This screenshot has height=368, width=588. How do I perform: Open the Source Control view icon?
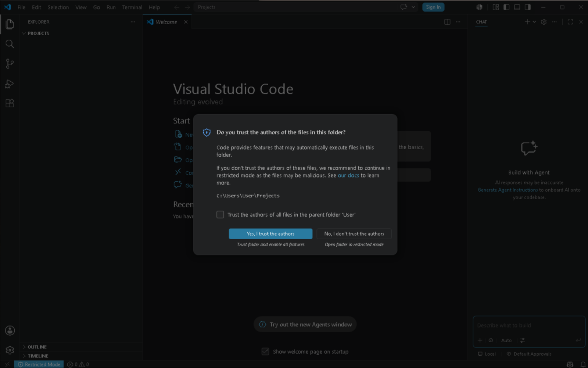[x=10, y=64]
